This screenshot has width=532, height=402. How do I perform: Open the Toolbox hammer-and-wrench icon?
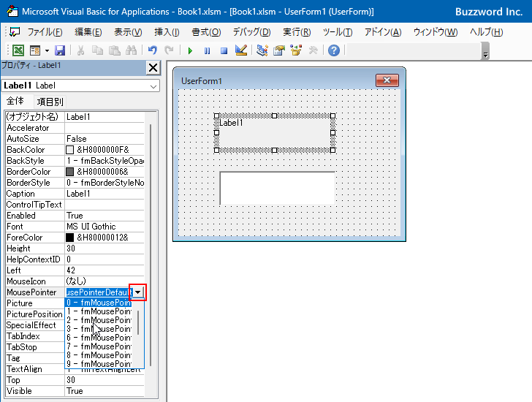313,50
